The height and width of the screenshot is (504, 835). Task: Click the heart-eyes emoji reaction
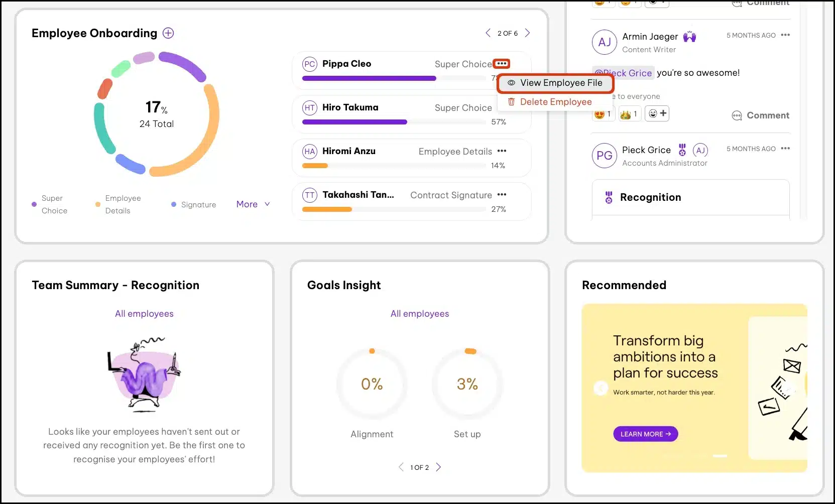point(601,113)
